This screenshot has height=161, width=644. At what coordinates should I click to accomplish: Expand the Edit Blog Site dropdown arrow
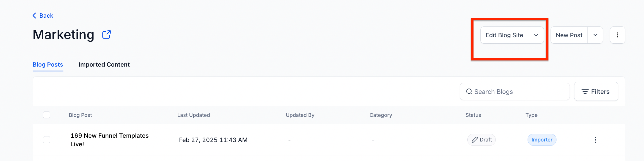pos(536,35)
